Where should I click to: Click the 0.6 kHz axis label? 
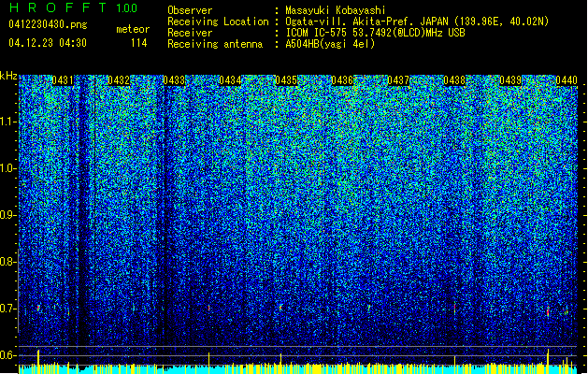coord(8,355)
